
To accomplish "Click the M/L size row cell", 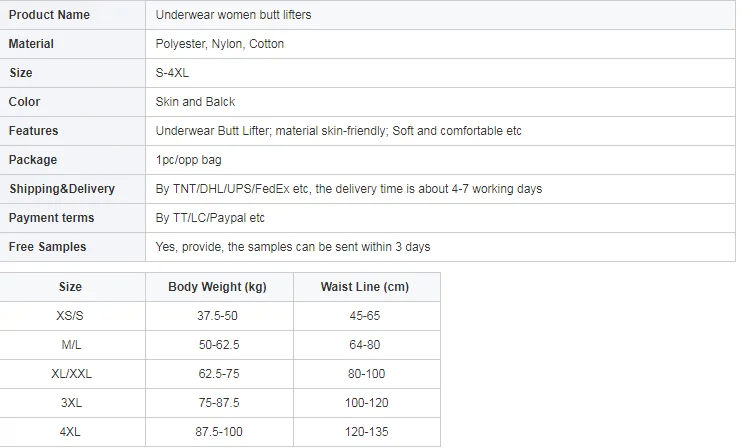I will point(70,345).
